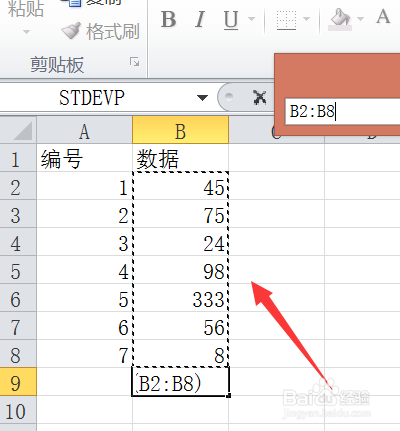This screenshot has width=400, height=431.
Task: Select row 8 header
Action: point(18,354)
